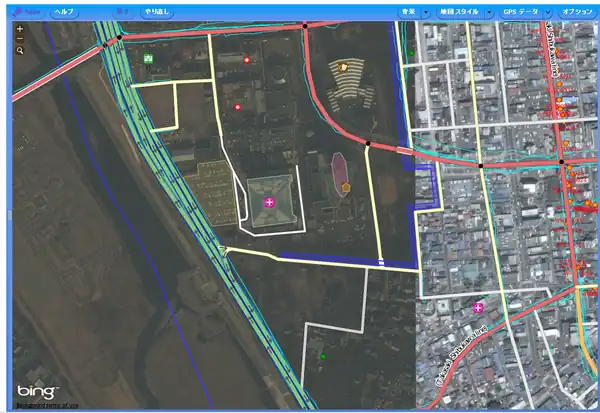The image size is (600, 413).
Task: Select the orange pentagon marker on purple area
Action: 346,187
